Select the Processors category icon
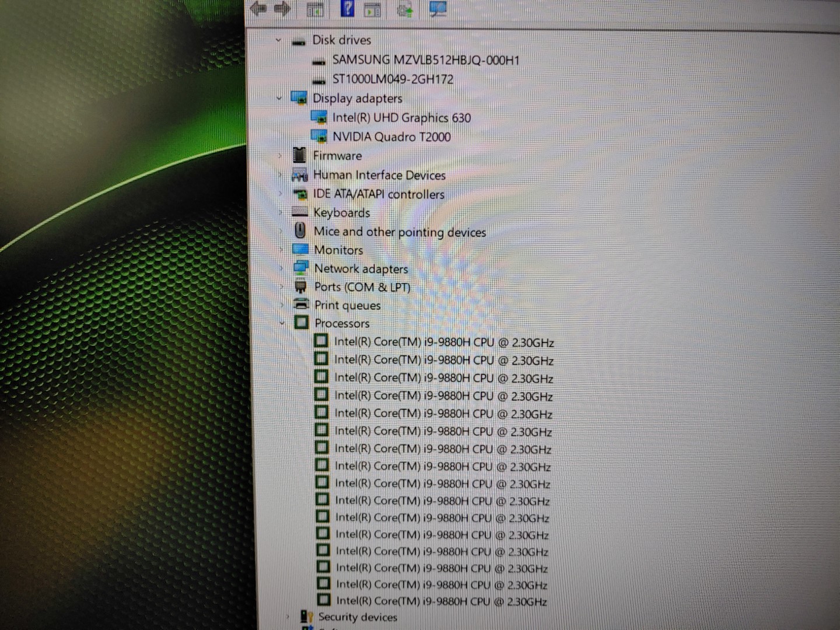Image resolution: width=840 pixels, height=630 pixels. pyautogui.click(x=302, y=322)
